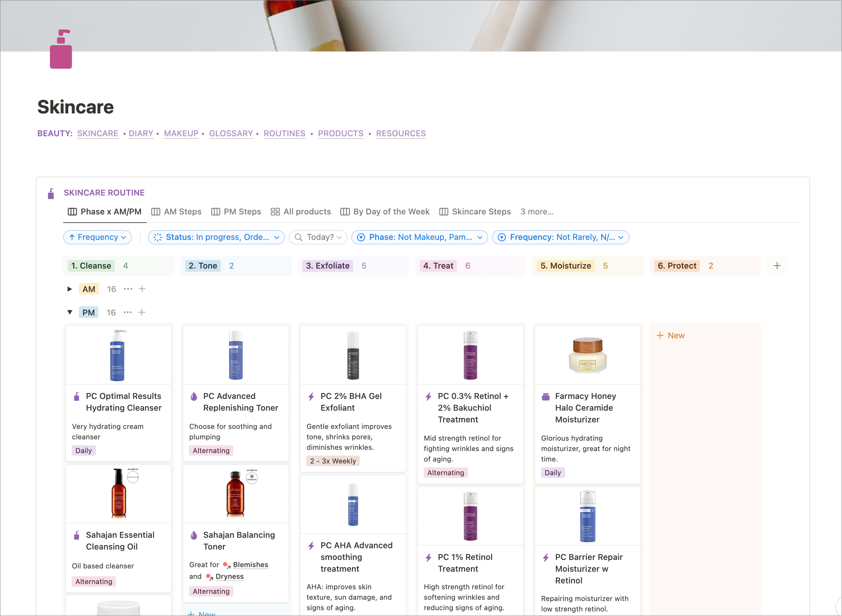Image resolution: width=842 pixels, height=616 pixels.
Task: Click cleanser icon on PC Optimal Results card
Action: pos(77,396)
